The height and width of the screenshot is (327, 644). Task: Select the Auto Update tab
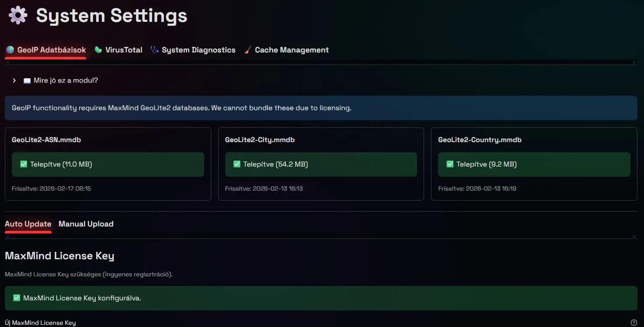28,224
